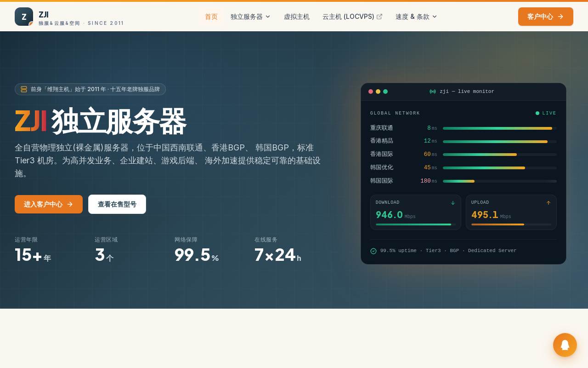The height and width of the screenshot is (368, 588).
Task: Expand the 速度 & 条款 dropdown menu
Action: tap(417, 17)
